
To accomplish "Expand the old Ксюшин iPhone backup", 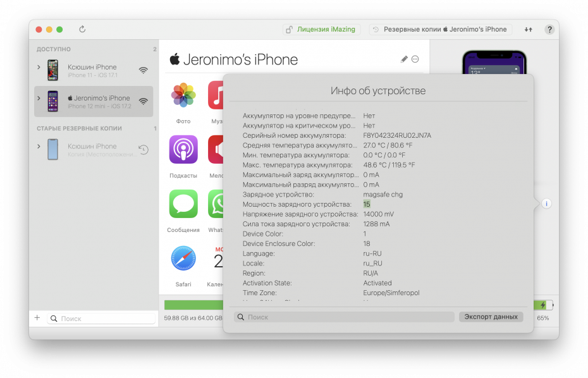I will tap(39, 146).
